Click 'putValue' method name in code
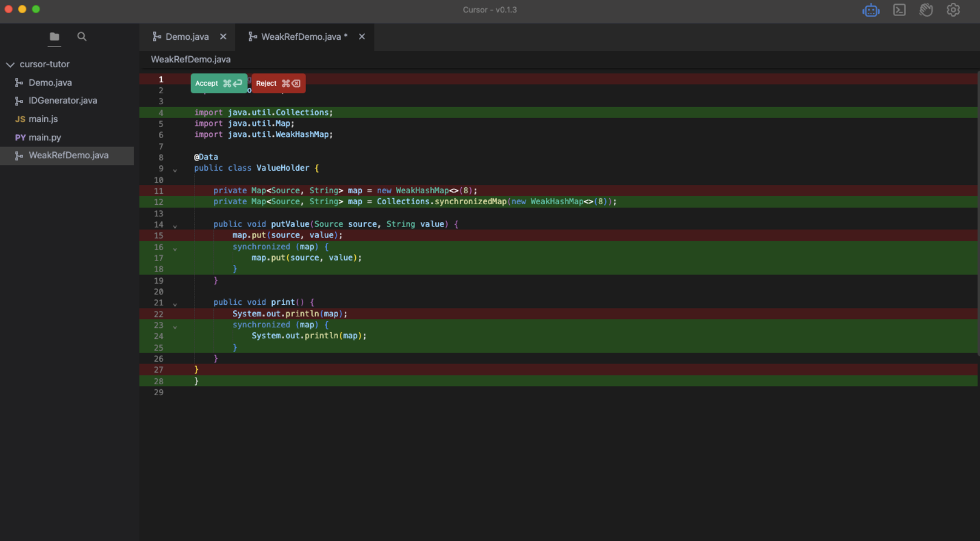The width and height of the screenshot is (980, 541). coord(290,224)
